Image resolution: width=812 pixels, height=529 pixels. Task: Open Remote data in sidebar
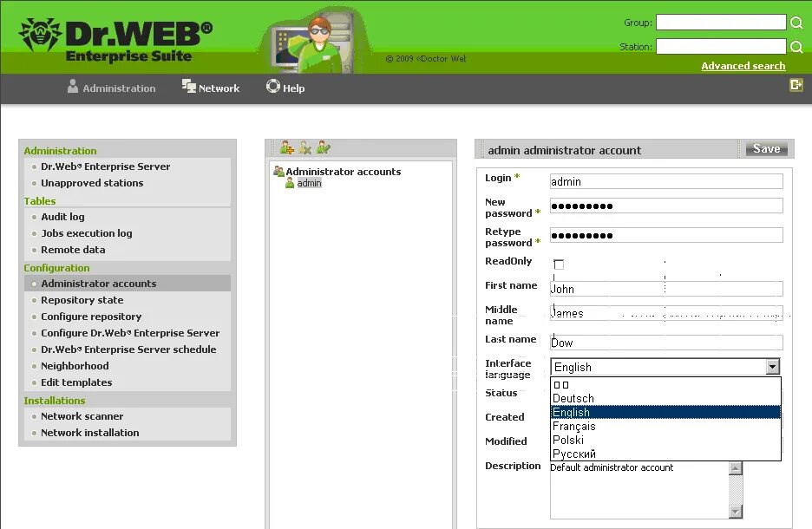click(x=73, y=250)
